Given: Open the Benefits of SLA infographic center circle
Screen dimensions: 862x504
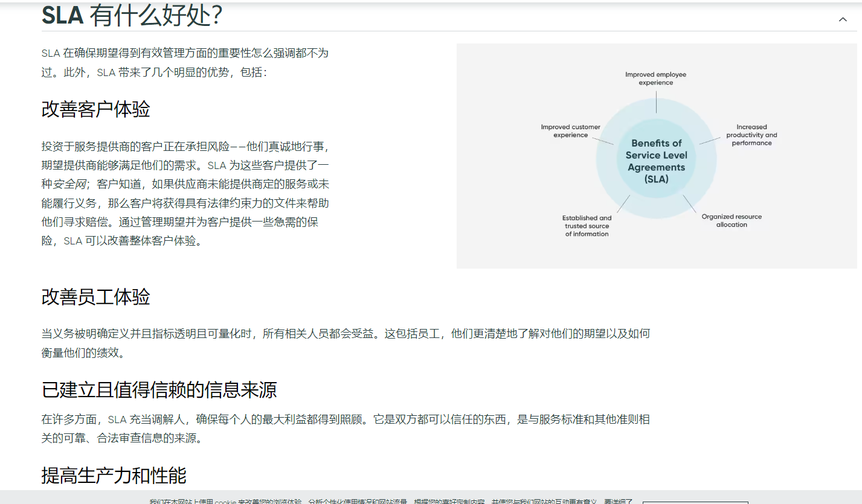Looking at the screenshot, I should [656, 161].
